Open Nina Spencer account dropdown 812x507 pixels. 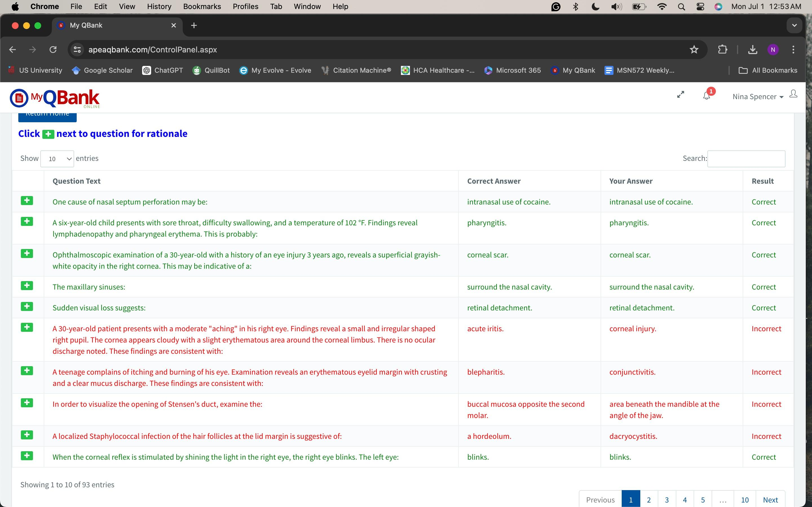758,97
